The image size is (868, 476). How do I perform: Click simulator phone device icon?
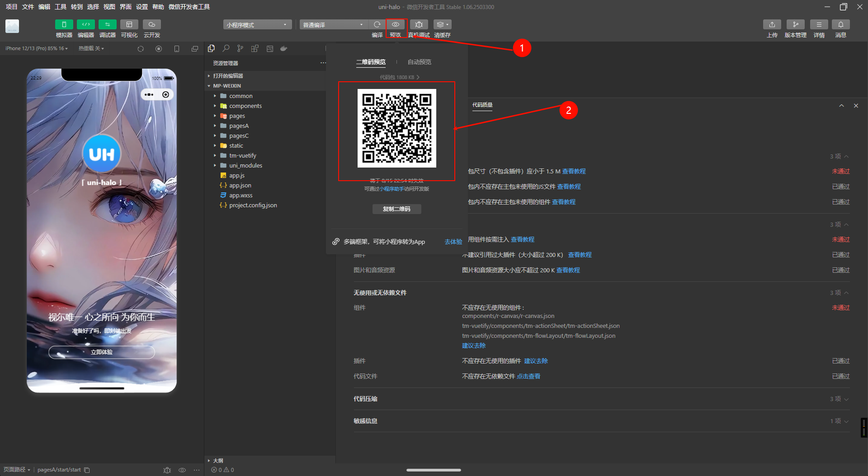point(177,49)
